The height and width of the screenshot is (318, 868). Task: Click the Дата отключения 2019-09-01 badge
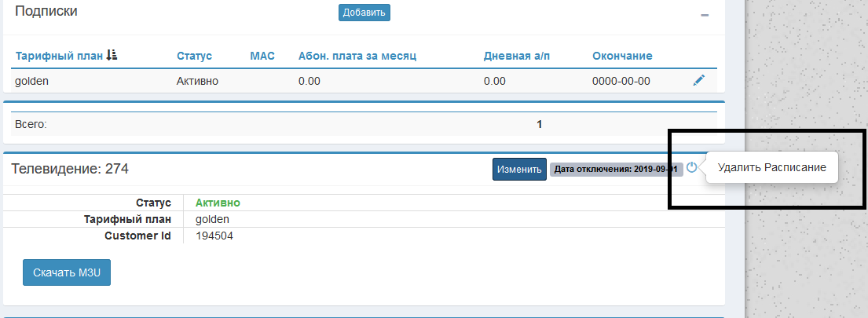(x=615, y=169)
